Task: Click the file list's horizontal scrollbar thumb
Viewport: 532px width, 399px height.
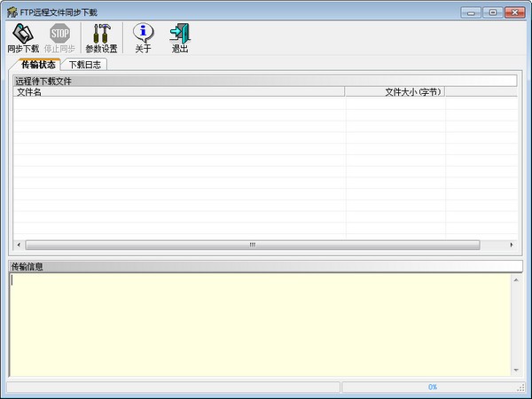Action: tap(252, 245)
